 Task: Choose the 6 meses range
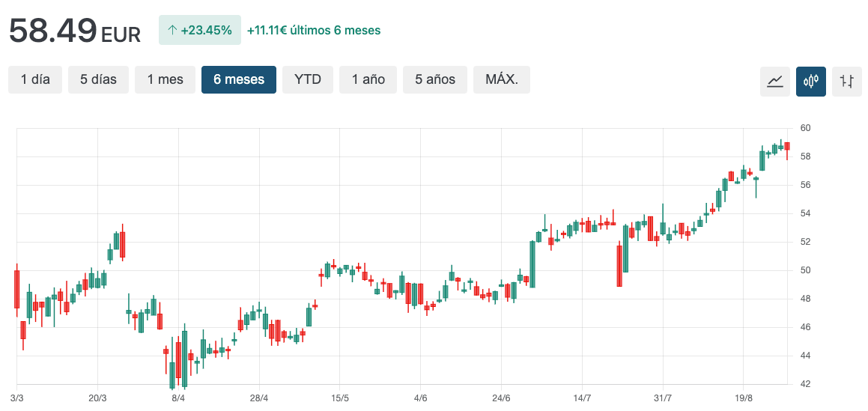pyautogui.click(x=238, y=79)
